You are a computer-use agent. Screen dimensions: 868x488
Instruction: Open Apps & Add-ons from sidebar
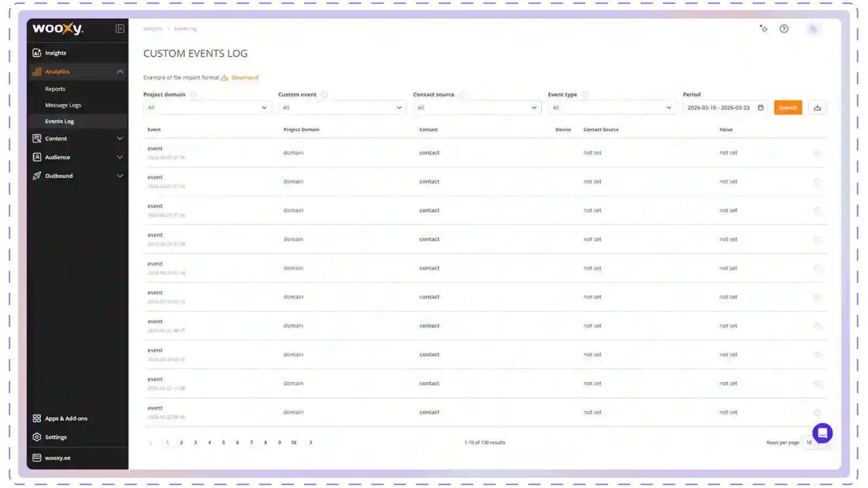[66, 419]
